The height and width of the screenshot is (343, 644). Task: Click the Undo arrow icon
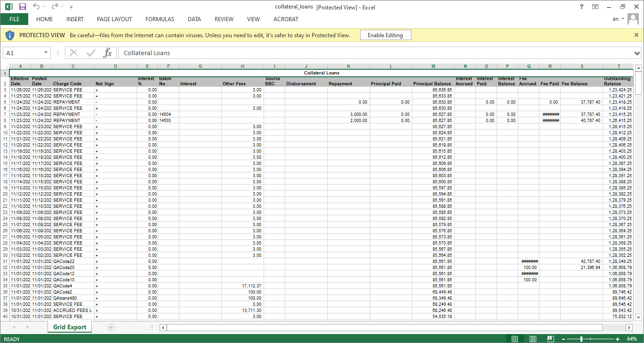point(37,7)
